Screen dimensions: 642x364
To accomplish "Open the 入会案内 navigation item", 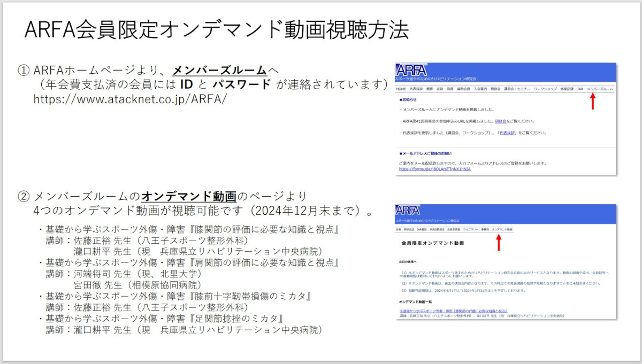I will pyautogui.click(x=480, y=89).
